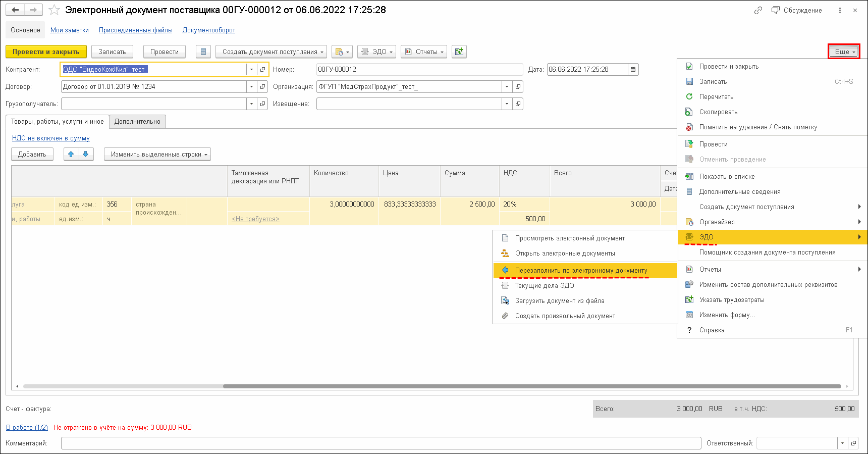The height and width of the screenshot is (454, 868).
Task: Open the Еще dropdown button
Action: [x=844, y=52]
